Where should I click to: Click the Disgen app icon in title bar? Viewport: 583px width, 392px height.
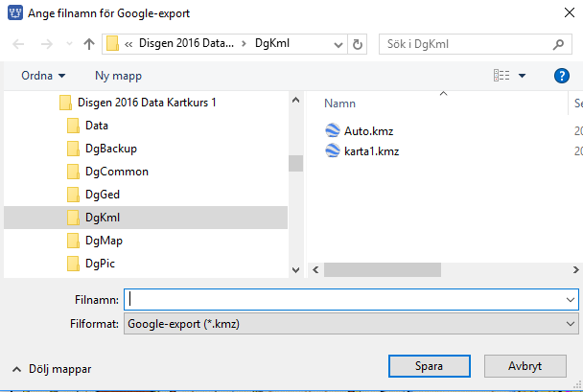(15, 13)
